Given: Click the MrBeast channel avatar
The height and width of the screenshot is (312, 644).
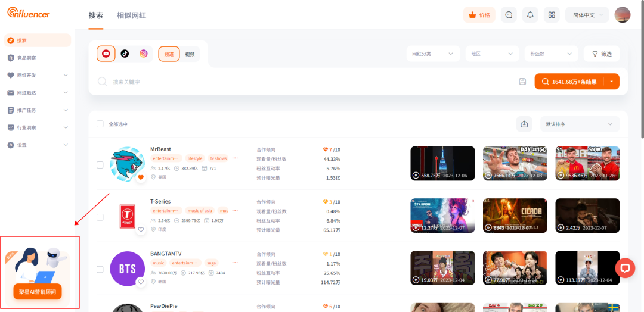Looking at the screenshot, I should [x=128, y=164].
